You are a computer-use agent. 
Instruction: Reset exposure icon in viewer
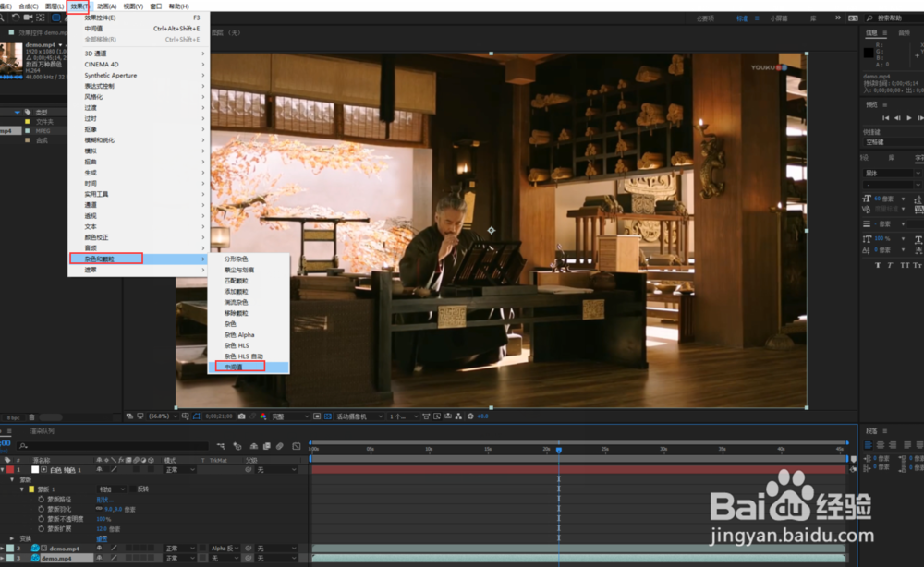pyautogui.click(x=470, y=416)
